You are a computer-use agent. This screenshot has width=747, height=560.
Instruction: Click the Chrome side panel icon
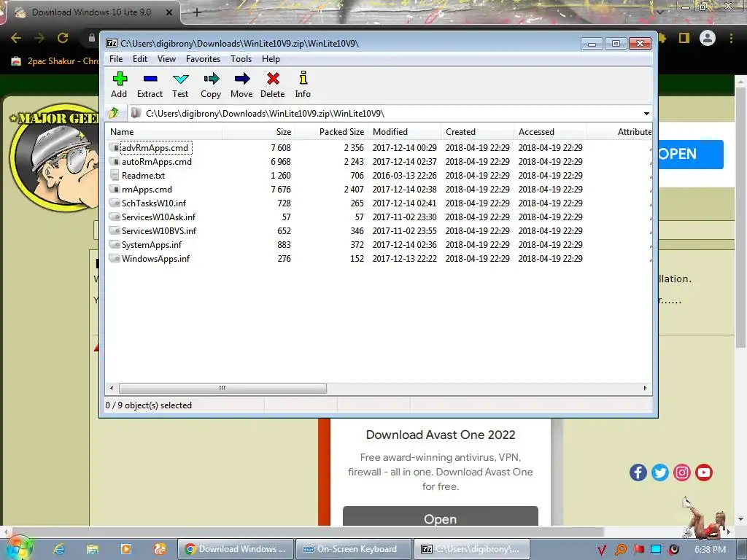(684, 38)
